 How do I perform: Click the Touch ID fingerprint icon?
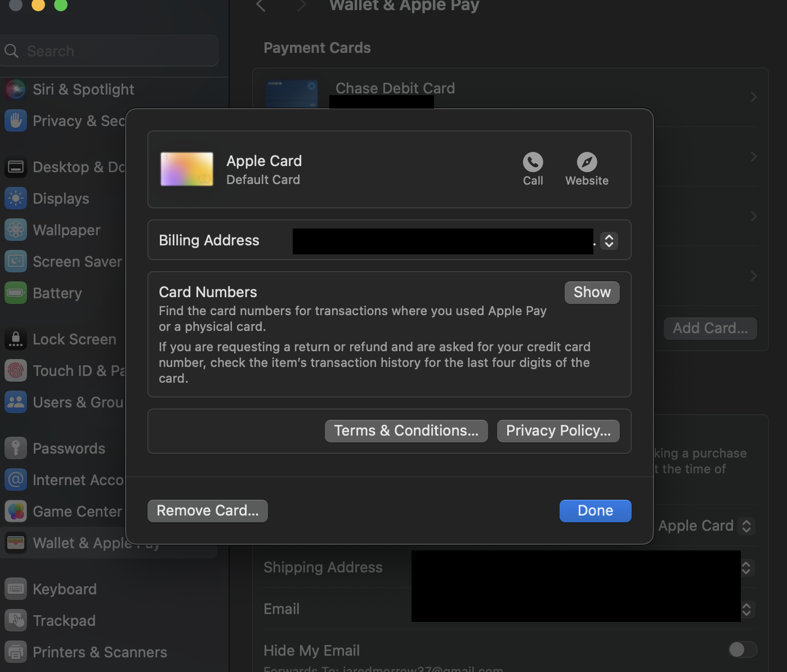[15, 370]
